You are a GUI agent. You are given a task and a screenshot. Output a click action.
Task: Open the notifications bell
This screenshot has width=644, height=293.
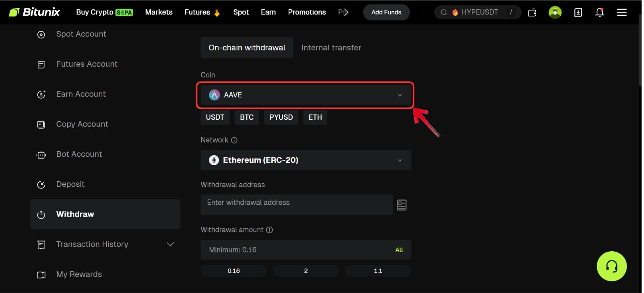tap(600, 12)
